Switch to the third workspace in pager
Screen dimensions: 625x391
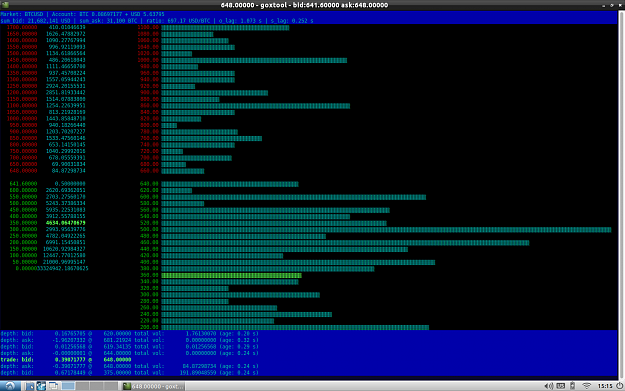(97, 386)
